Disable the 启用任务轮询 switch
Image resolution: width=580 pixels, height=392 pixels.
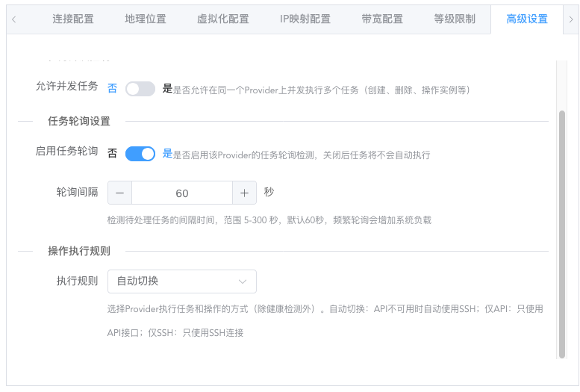tap(140, 154)
